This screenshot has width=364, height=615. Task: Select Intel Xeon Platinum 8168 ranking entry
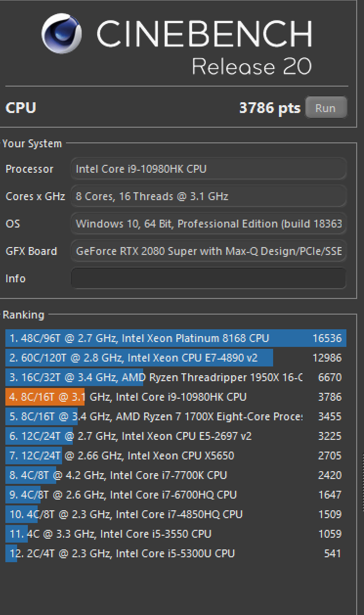175,338
